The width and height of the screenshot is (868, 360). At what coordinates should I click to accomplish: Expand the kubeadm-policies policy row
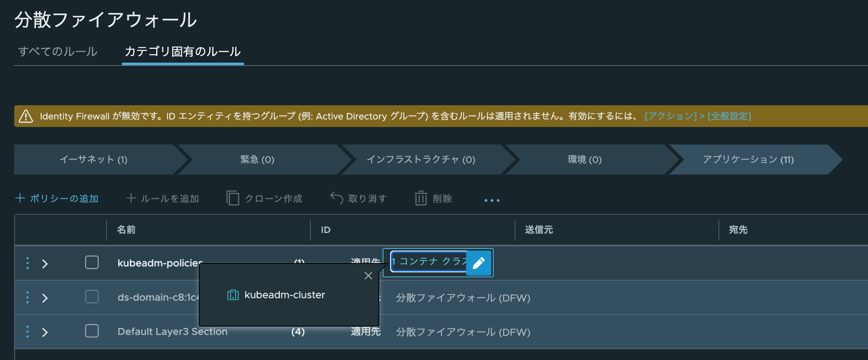pos(45,264)
